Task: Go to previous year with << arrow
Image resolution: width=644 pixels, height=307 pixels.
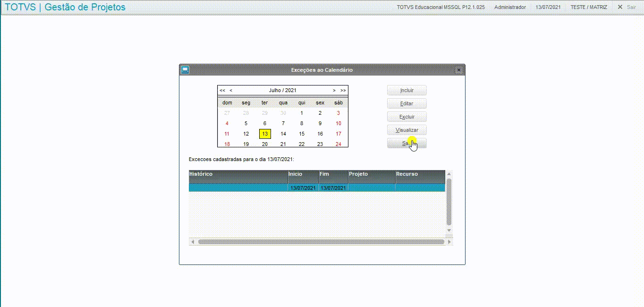Action: tap(222, 90)
